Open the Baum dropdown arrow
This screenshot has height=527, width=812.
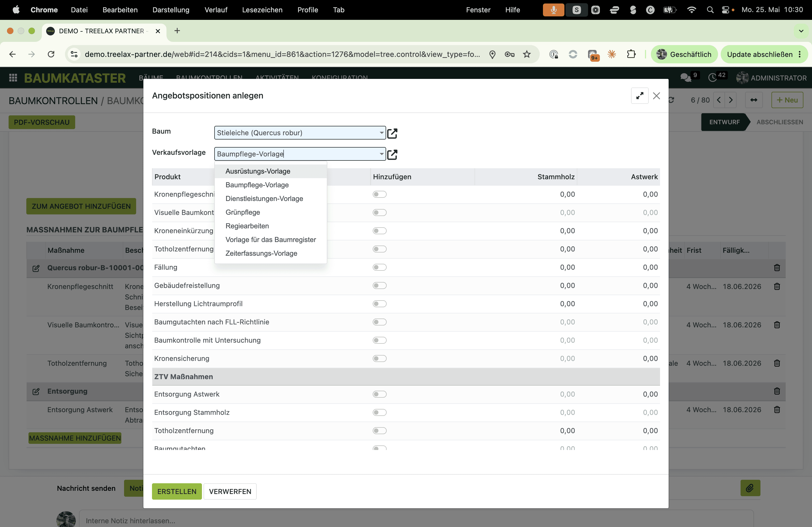pyautogui.click(x=382, y=133)
